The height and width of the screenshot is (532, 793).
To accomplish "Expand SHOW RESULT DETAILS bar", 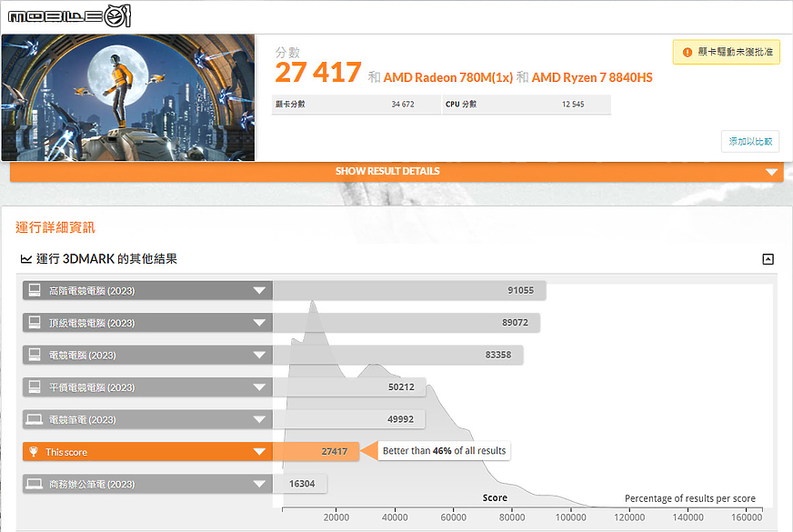I will tap(396, 172).
